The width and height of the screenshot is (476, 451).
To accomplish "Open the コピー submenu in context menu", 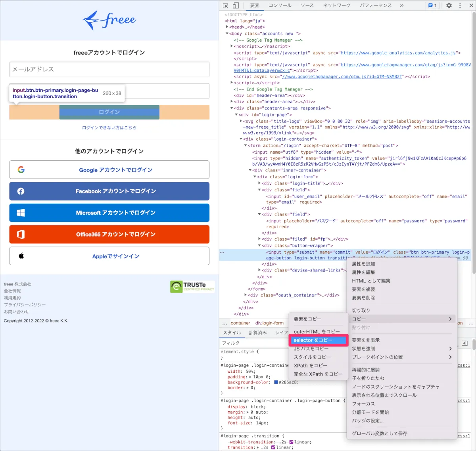I will pyautogui.click(x=402, y=319).
